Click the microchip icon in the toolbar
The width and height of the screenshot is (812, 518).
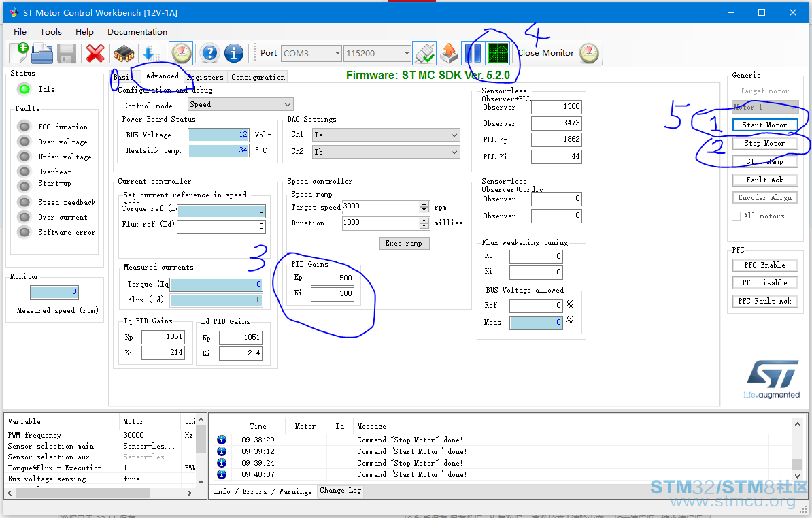(124, 53)
